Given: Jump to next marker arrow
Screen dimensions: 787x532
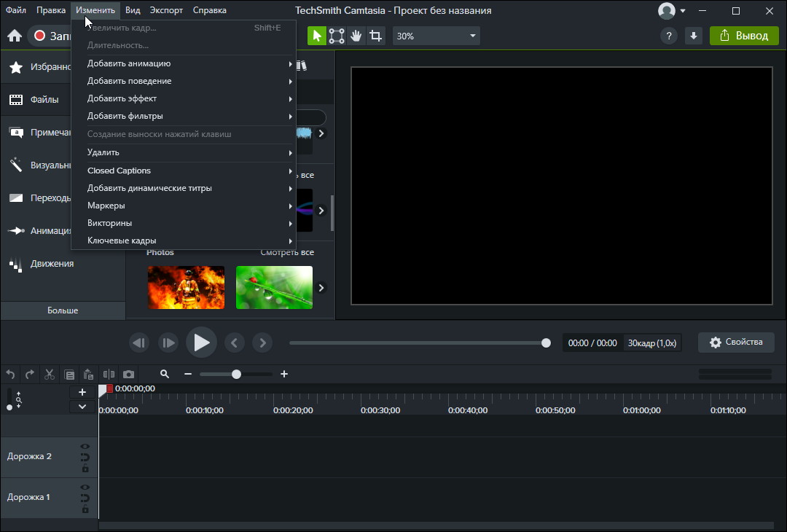Looking at the screenshot, I should (262, 343).
